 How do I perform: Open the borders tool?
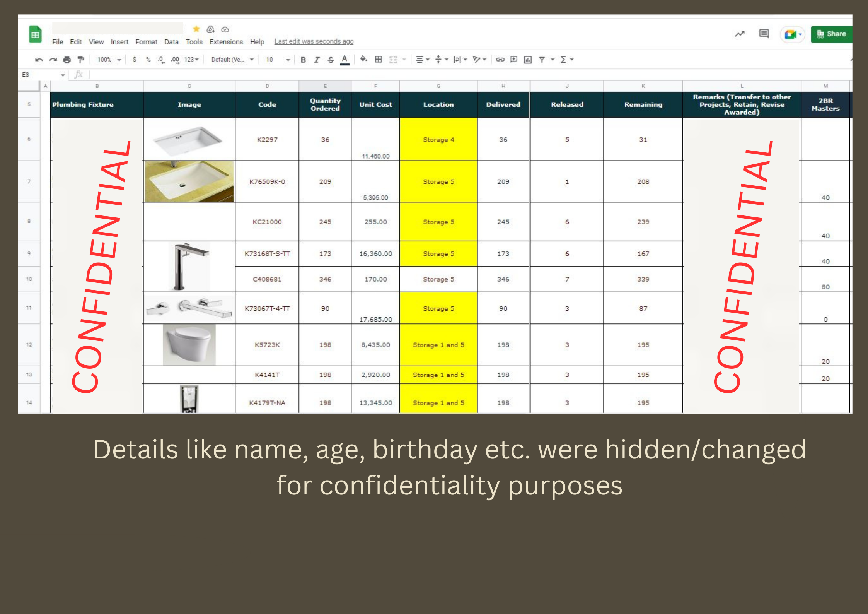[x=379, y=59]
